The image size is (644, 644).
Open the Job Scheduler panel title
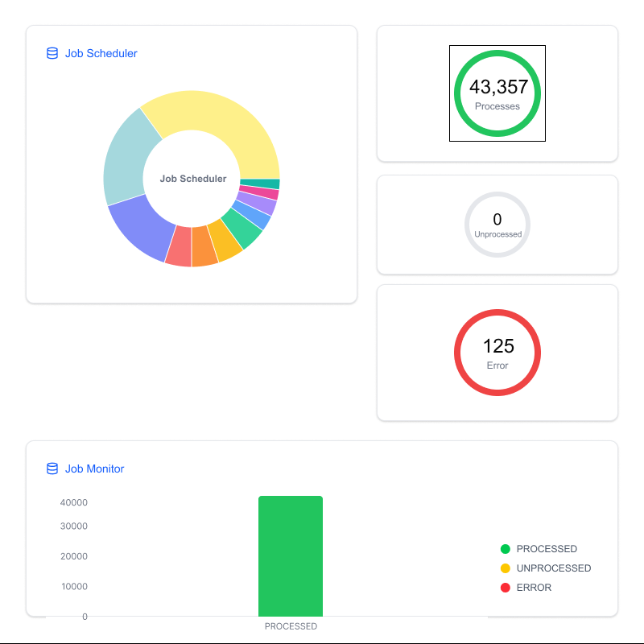(x=101, y=53)
